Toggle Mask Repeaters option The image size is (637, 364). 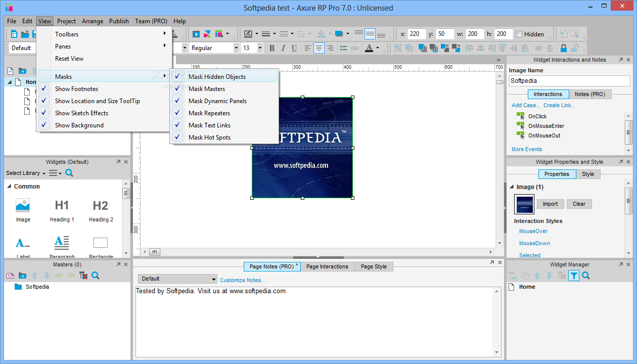point(223,113)
